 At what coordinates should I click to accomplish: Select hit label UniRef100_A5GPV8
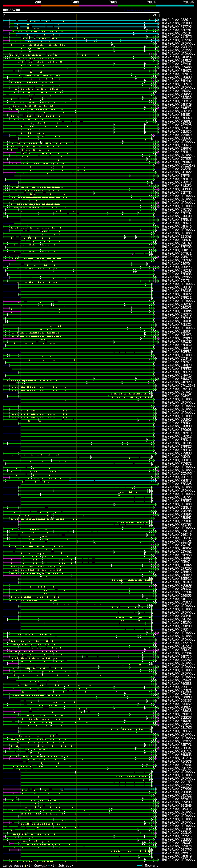click(177, 94)
